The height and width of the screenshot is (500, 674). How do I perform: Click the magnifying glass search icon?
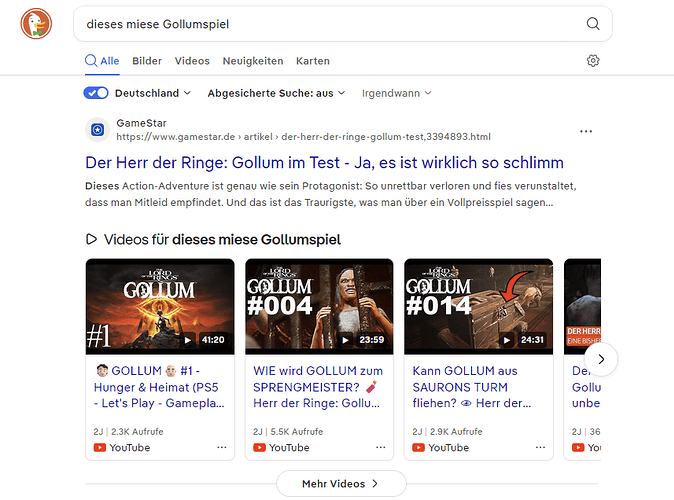[593, 23]
